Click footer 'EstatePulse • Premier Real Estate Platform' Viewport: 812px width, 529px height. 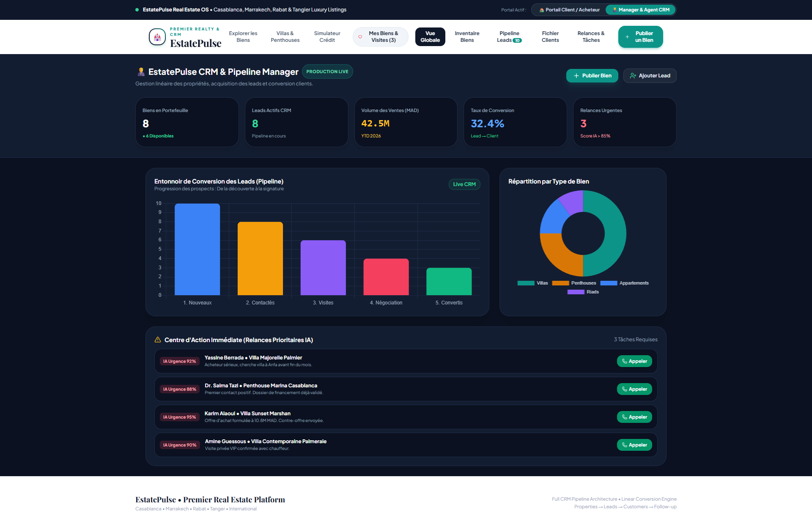(210, 499)
